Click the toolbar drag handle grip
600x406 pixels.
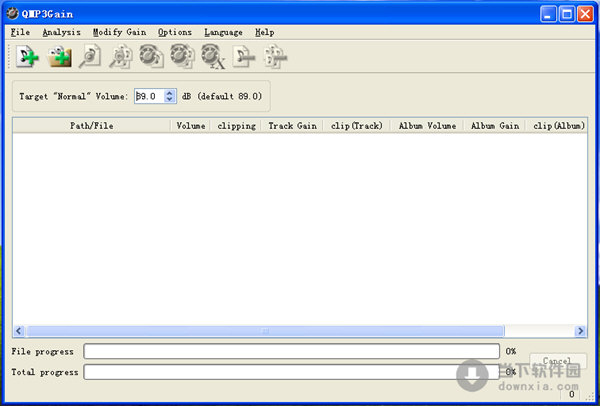point(9,57)
